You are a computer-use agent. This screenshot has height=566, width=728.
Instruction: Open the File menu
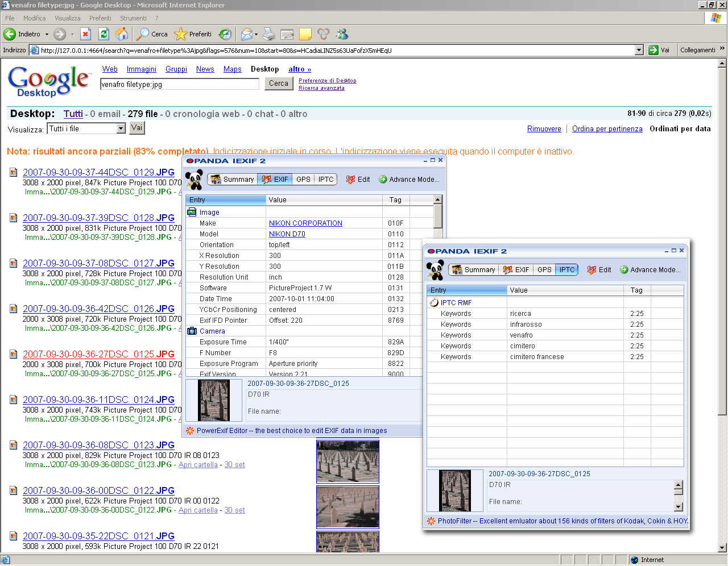point(10,18)
